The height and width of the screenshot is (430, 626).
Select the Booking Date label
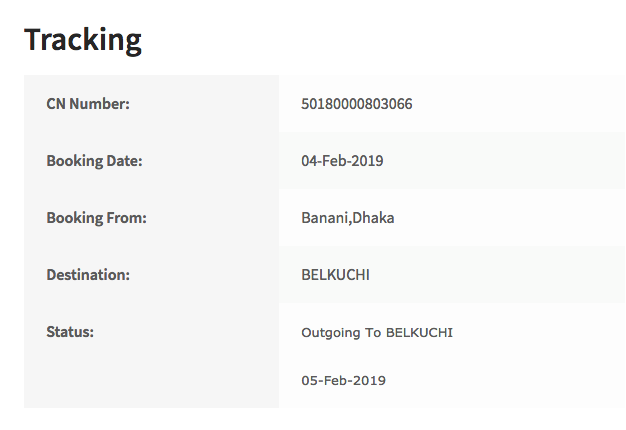pos(94,161)
